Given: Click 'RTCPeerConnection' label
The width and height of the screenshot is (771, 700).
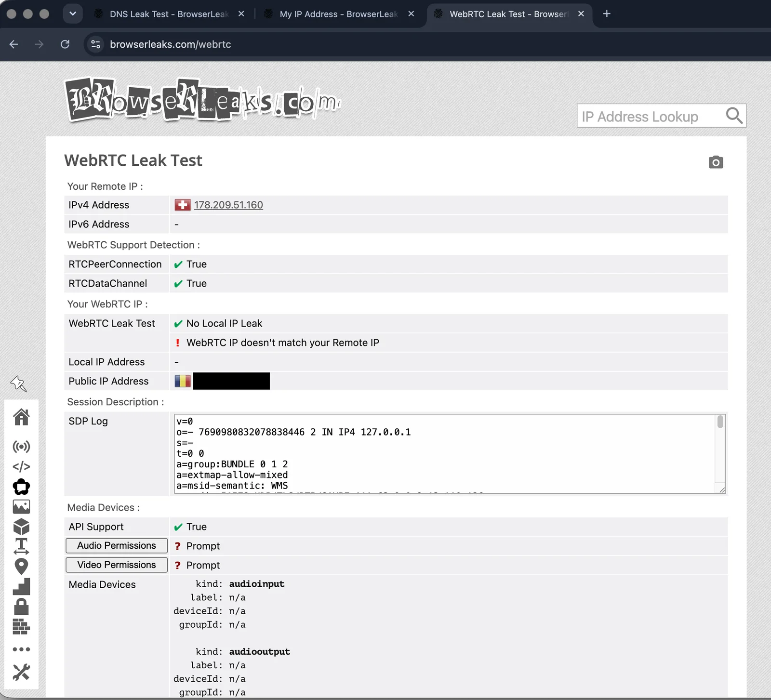Looking at the screenshot, I should click(115, 264).
